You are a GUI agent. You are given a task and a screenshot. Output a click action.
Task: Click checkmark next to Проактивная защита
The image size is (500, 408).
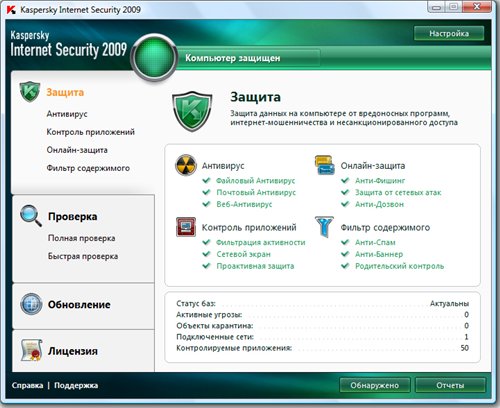[x=206, y=266]
